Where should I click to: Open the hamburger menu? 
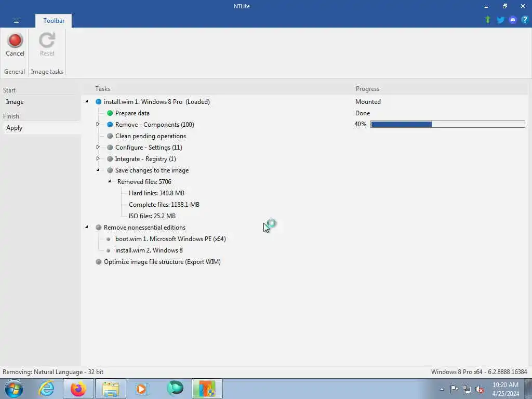coord(16,21)
